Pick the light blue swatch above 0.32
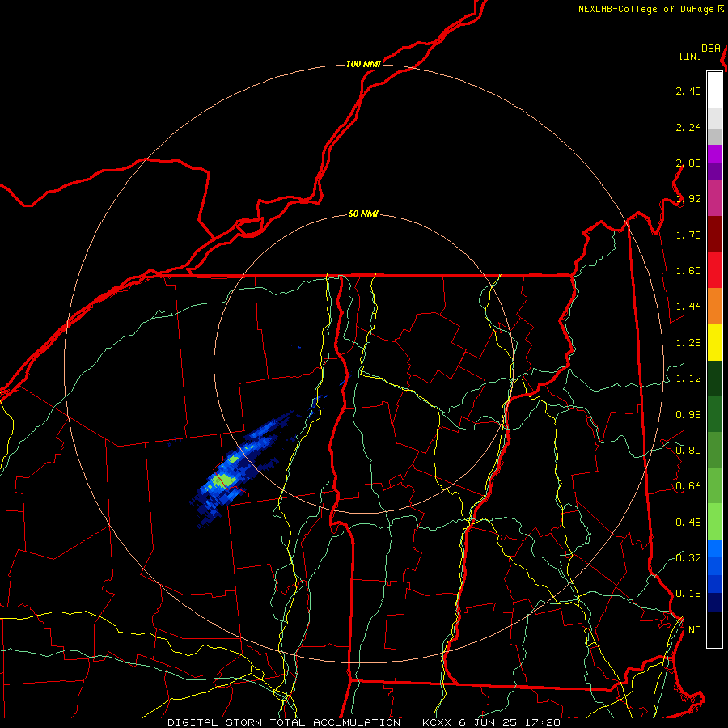The height and width of the screenshot is (728, 728). coord(714,548)
